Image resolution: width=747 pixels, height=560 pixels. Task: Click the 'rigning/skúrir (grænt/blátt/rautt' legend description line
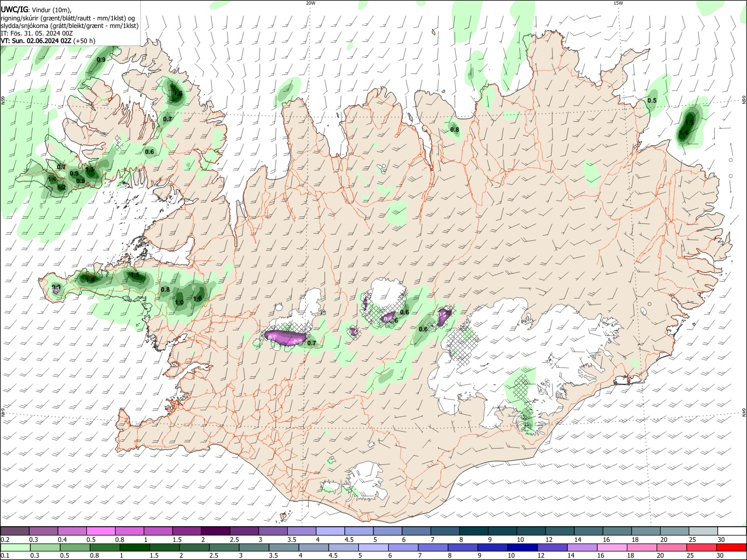click(x=68, y=17)
